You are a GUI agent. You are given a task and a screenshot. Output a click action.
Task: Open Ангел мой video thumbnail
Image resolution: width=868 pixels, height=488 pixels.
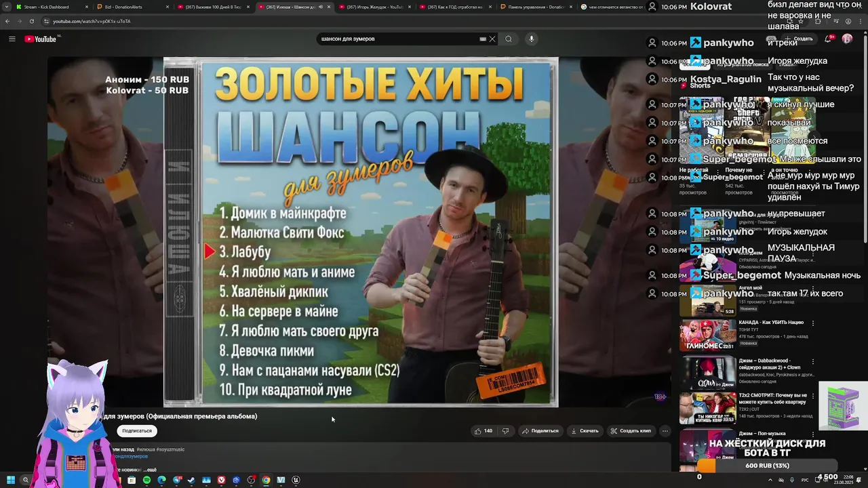click(707, 301)
